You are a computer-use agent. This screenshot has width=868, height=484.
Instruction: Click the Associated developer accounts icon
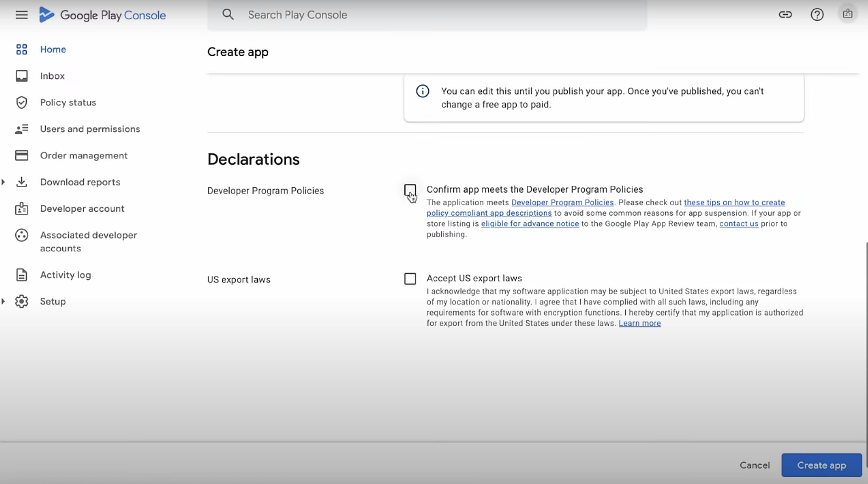[22, 235]
